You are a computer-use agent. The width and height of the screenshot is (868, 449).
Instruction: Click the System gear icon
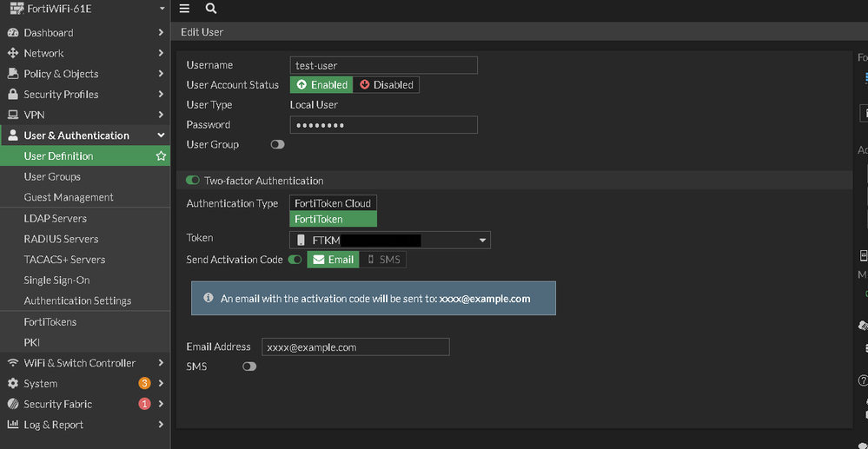[x=13, y=384]
